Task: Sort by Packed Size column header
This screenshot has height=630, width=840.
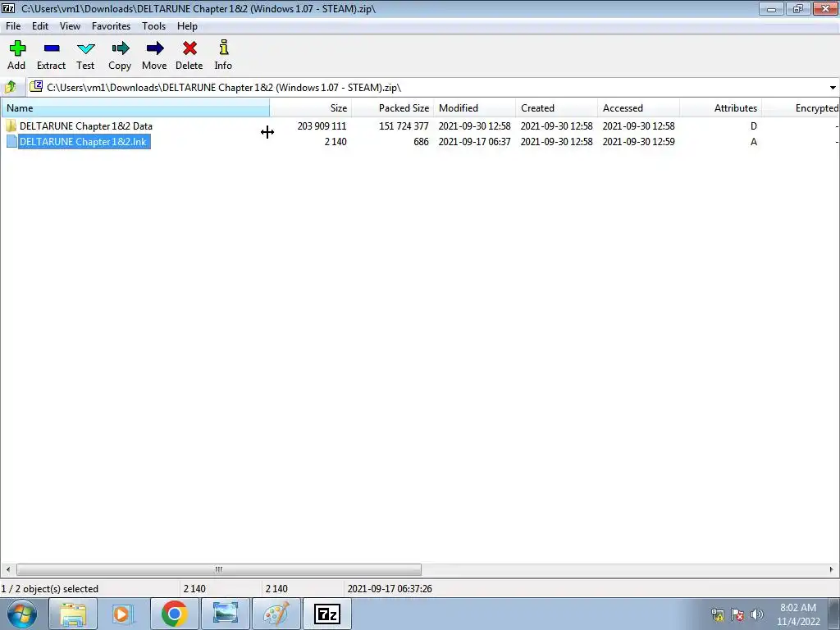Action: pos(393,107)
